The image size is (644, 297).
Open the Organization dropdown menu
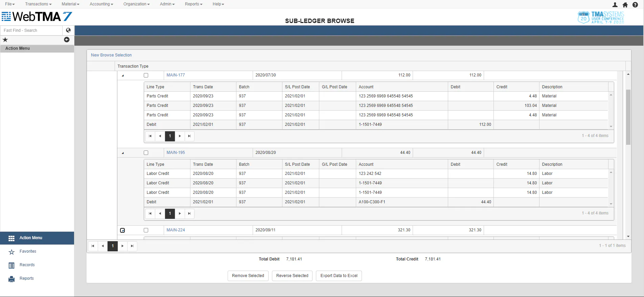[x=136, y=4]
